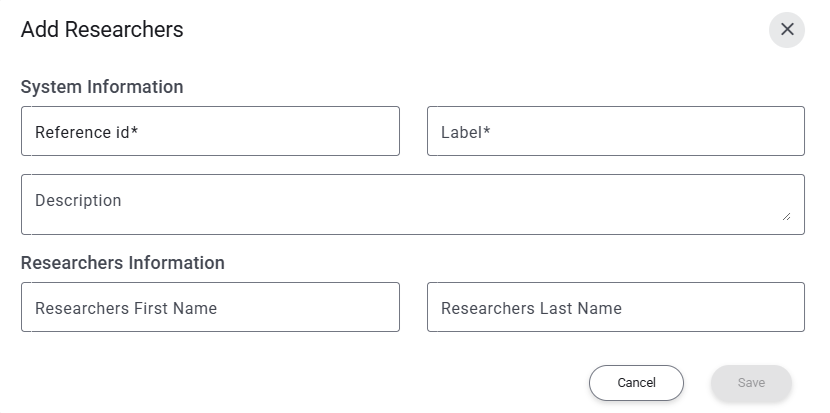The image size is (830, 413).
Task: Click the System Information heading
Action: tap(102, 87)
